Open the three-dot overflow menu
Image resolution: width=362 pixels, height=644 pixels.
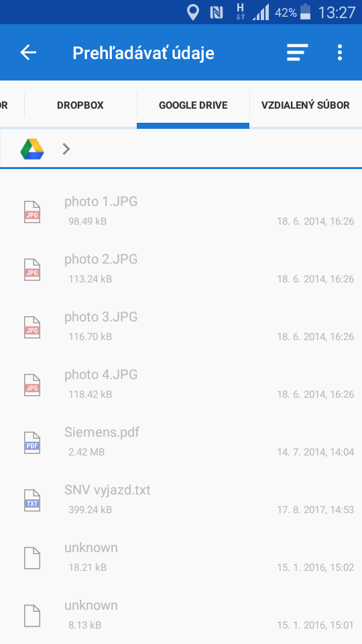pyautogui.click(x=339, y=52)
